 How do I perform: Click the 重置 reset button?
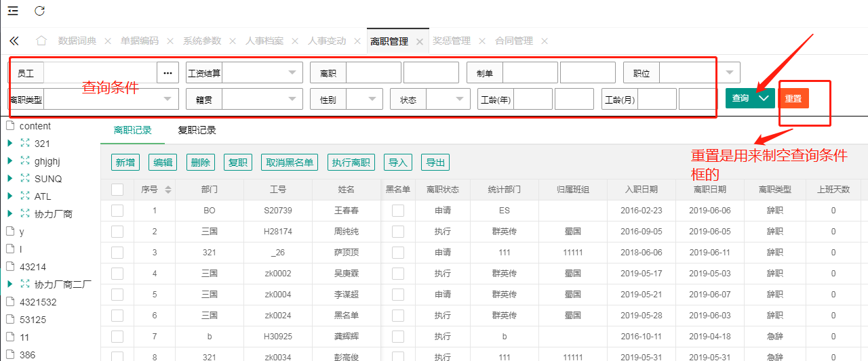[793, 98]
